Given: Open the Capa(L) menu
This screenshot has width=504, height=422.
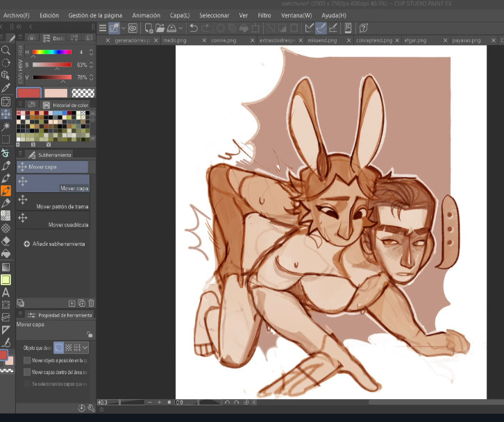Looking at the screenshot, I should [x=180, y=15].
